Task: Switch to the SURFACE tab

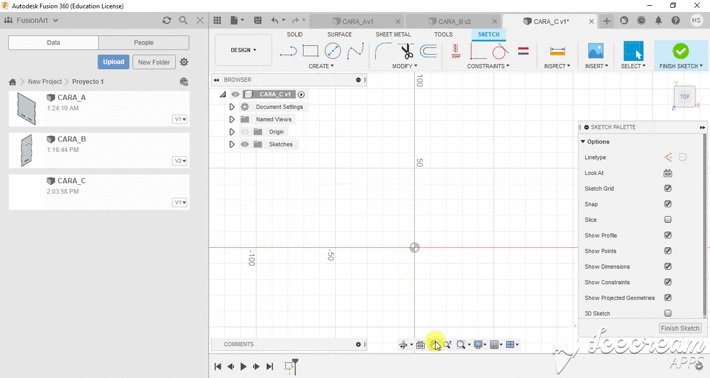Action: point(340,34)
